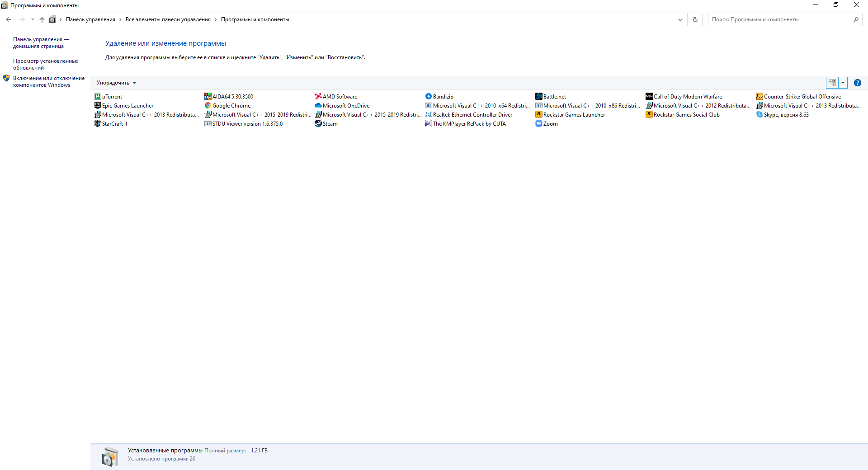Open recent locations dropdown arrow
868x470 pixels.
click(x=33, y=19)
